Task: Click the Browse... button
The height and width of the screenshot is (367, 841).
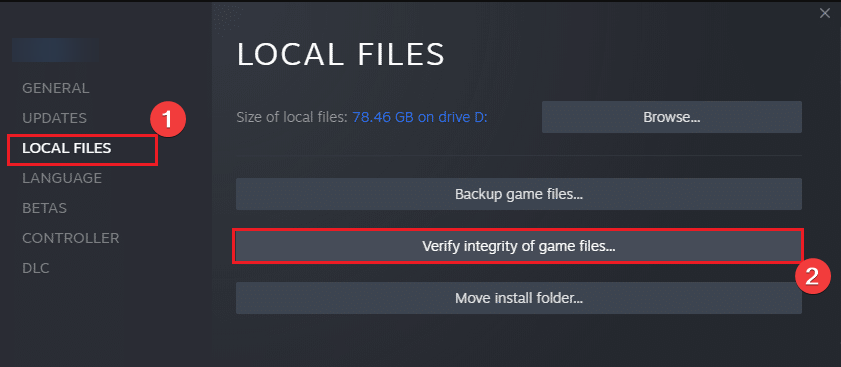Action: click(x=672, y=117)
